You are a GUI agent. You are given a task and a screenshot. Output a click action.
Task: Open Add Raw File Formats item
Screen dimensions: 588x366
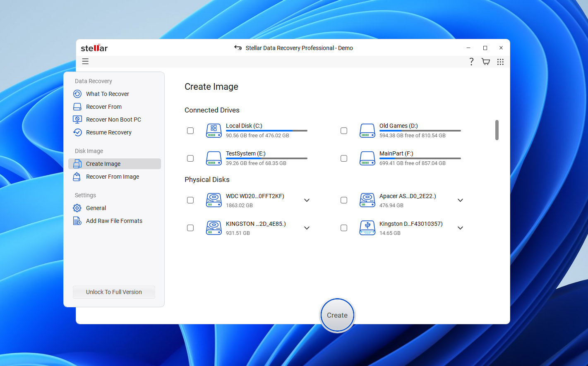[x=114, y=221]
